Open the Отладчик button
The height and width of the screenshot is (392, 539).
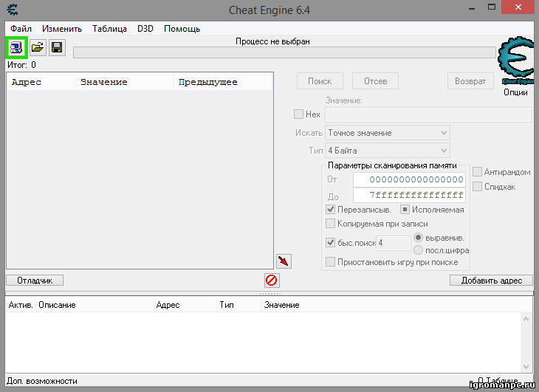(35, 281)
